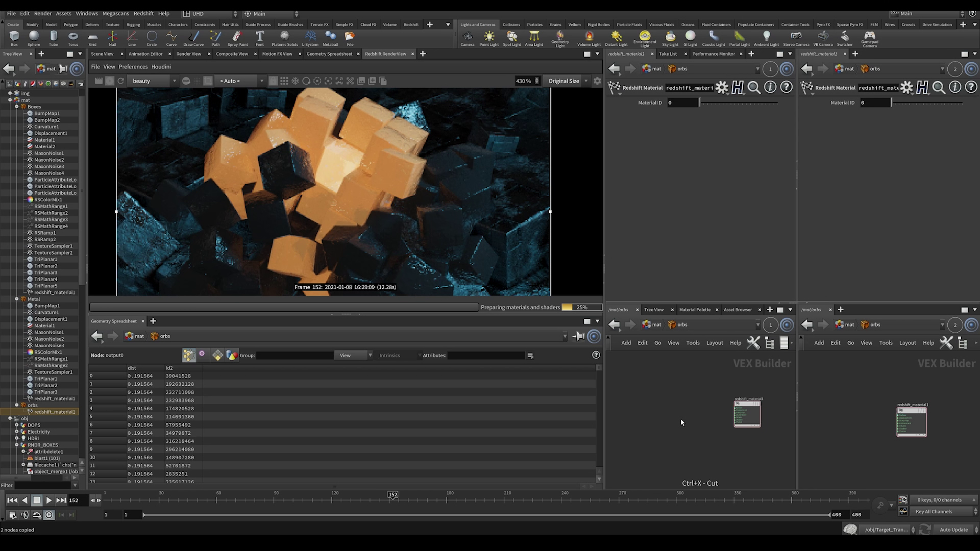Toggle points attribute class in spreadsheet
Viewport: 980px width, 551px height.
[x=189, y=355]
